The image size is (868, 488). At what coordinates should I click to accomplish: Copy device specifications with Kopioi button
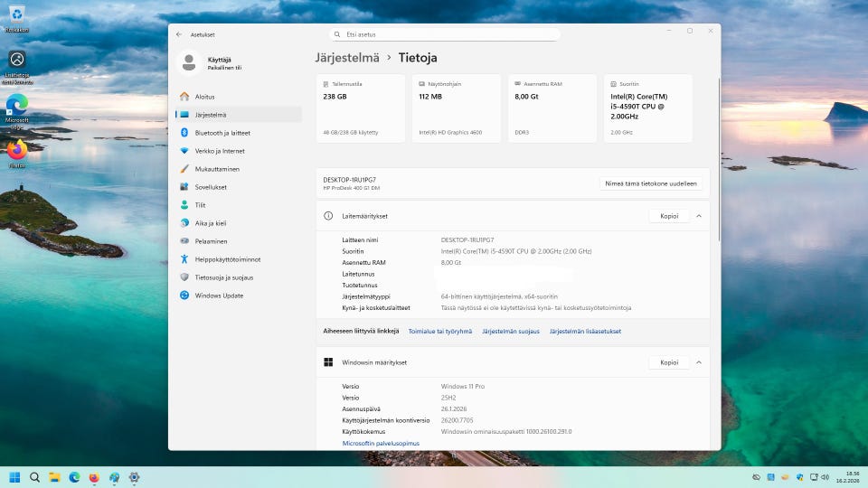click(669, 216)
